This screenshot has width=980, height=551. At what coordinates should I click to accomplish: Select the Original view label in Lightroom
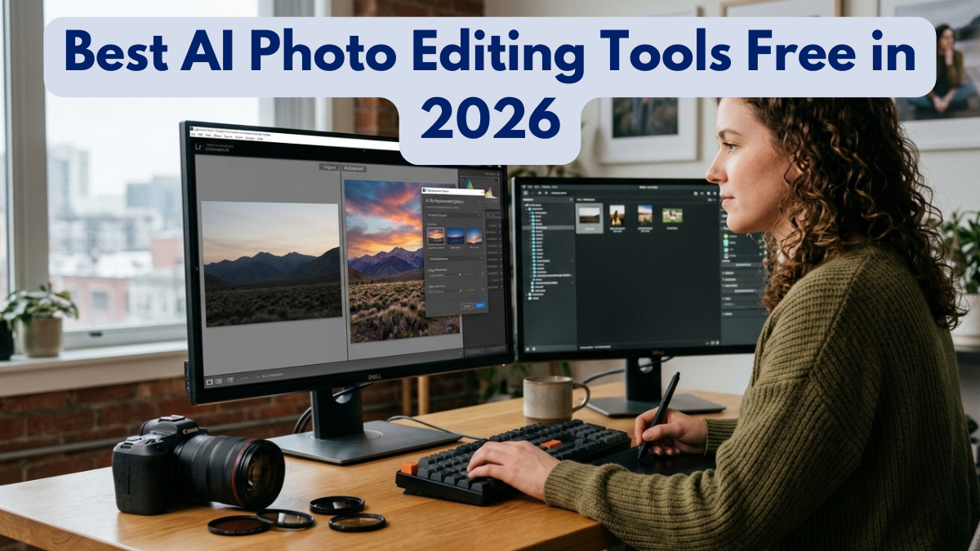[328, 167]
